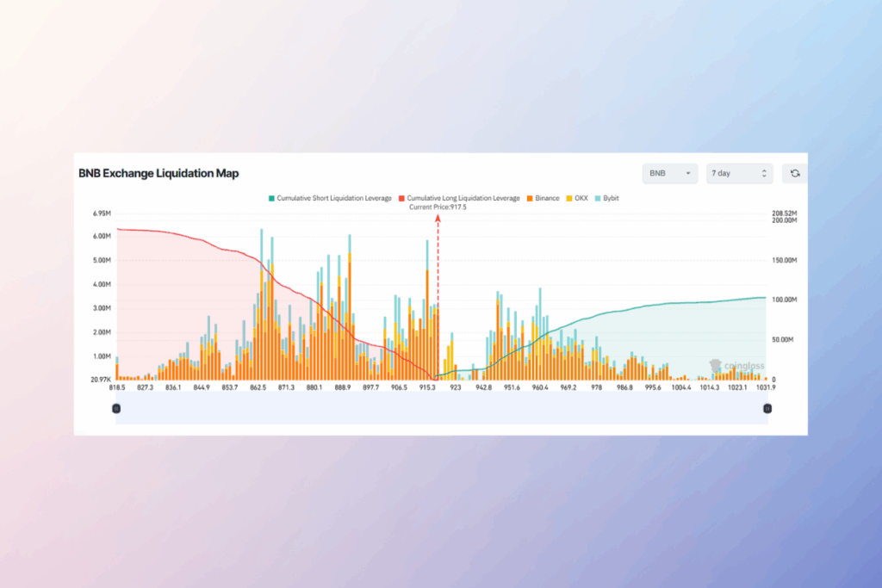Click the dropdown arrow on the BNB selector
882x588 pixels.
click(688, 173)
